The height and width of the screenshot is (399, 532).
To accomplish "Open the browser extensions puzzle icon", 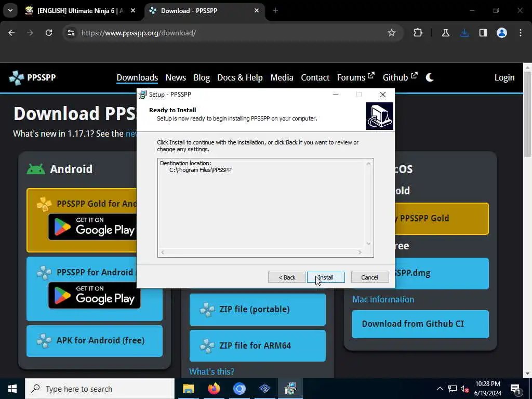I will 418,33.
